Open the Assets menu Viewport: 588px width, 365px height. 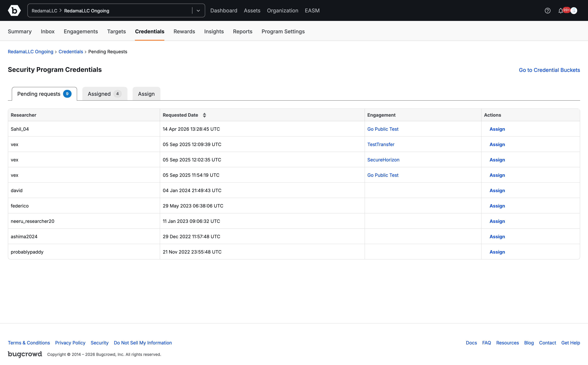point(252,11)
